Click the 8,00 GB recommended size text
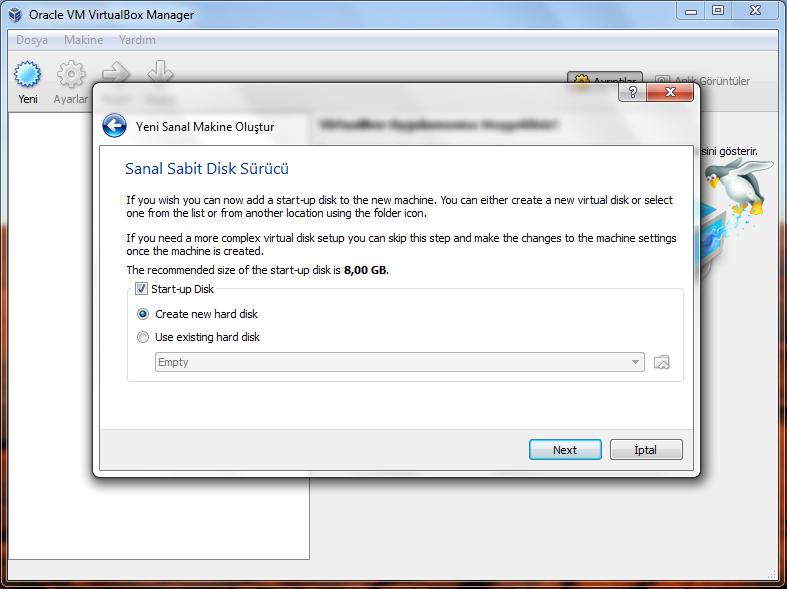The width and height of the screenshot is (787, 589). 365,270
